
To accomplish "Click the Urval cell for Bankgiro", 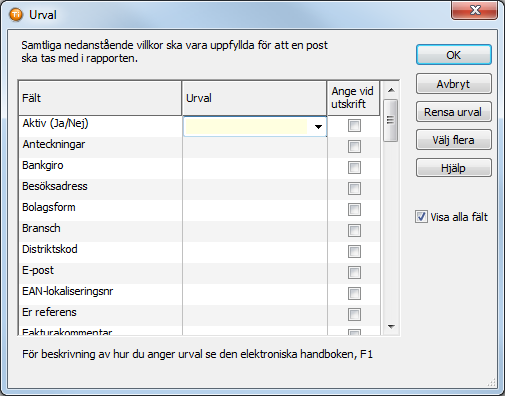I will (255, 168).
